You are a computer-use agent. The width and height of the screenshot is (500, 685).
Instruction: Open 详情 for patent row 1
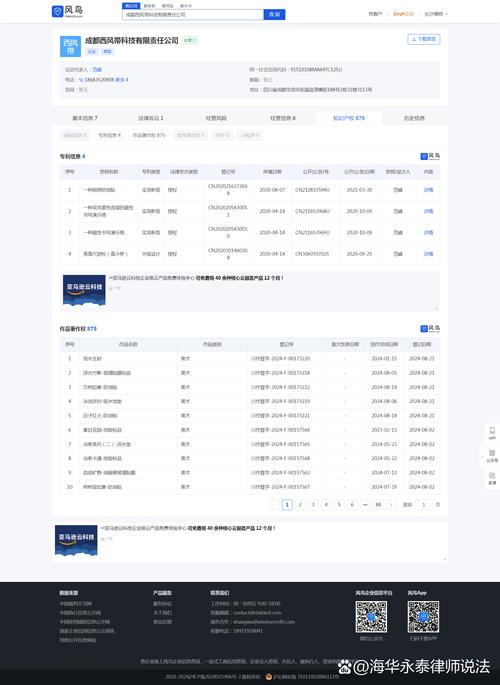click(428, 190)
